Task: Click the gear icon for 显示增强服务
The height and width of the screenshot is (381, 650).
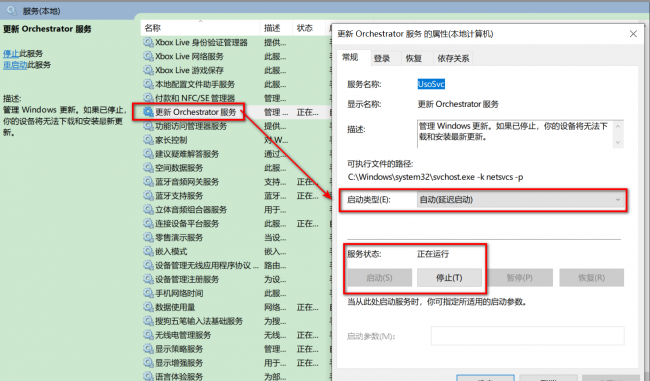Action: click(x=148, y=363)
